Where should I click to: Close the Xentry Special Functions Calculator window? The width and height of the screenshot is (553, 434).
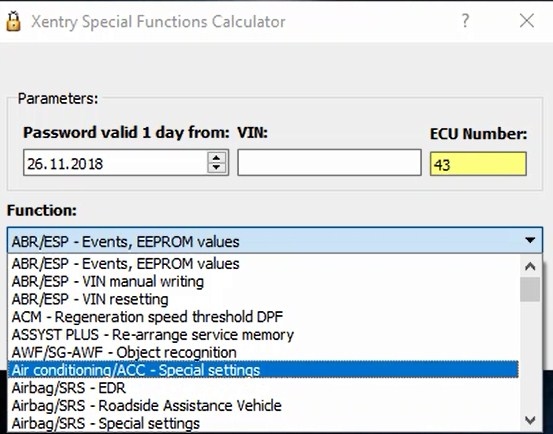(527, 21)
